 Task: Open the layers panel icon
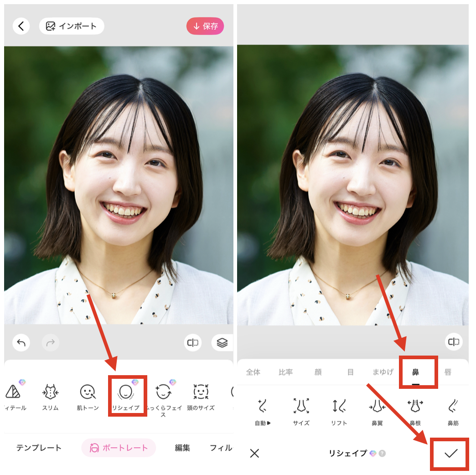[x=222, y=343]
